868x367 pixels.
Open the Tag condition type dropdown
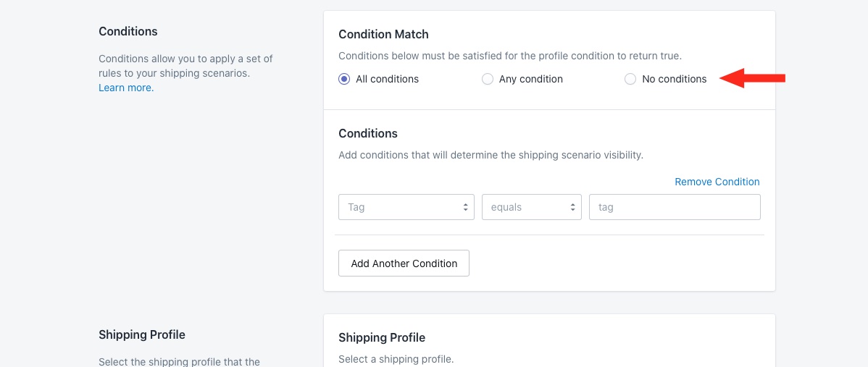coord(406,207)
